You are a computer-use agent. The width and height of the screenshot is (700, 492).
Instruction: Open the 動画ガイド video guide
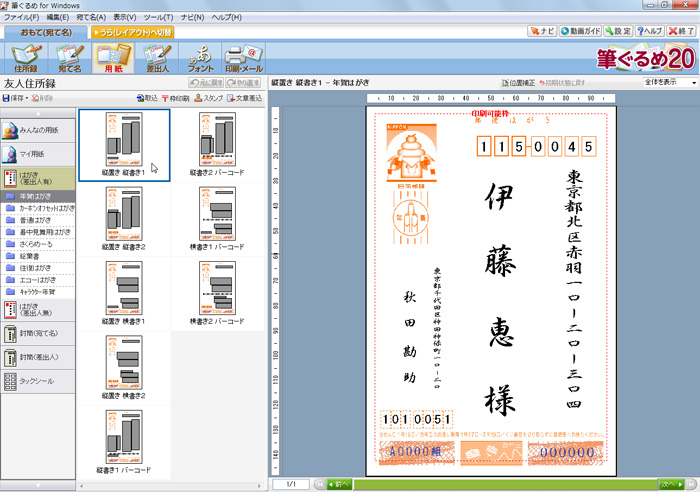[x=584, y=32]
